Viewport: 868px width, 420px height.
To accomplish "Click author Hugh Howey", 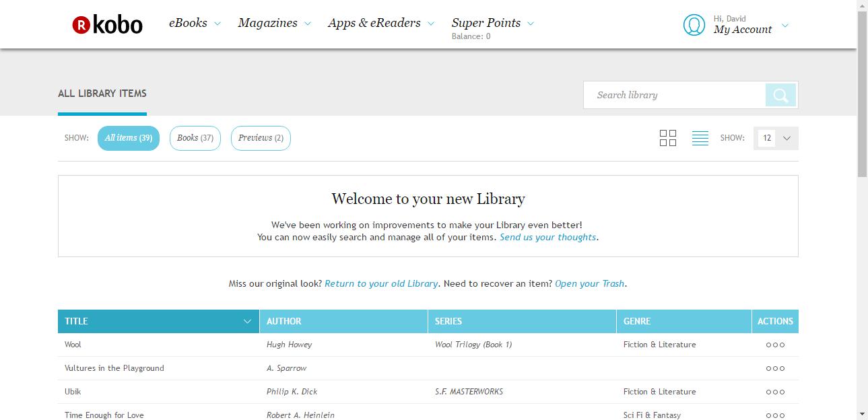I will (x=290, y=345).
